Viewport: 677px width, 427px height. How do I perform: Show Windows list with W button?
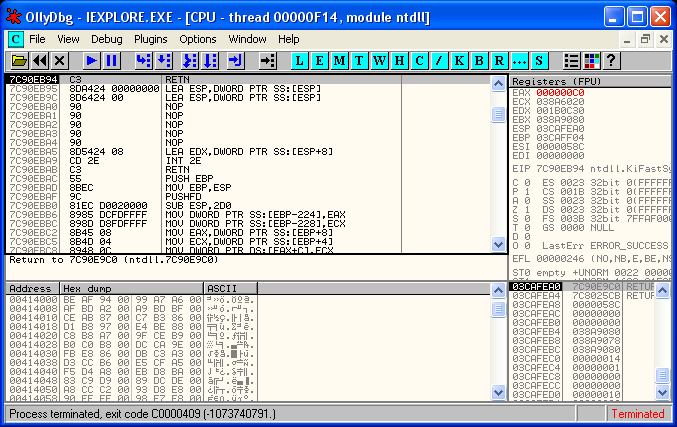(380, 61)
